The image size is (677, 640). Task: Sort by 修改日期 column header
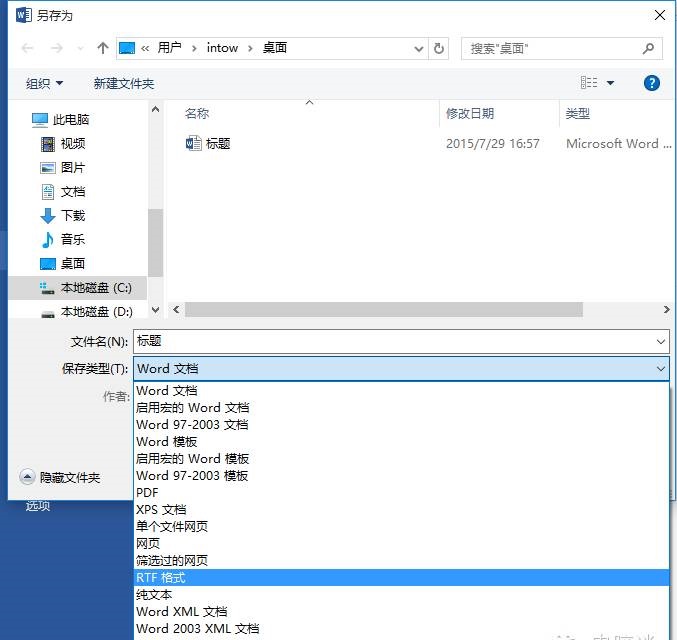[470, 114]
